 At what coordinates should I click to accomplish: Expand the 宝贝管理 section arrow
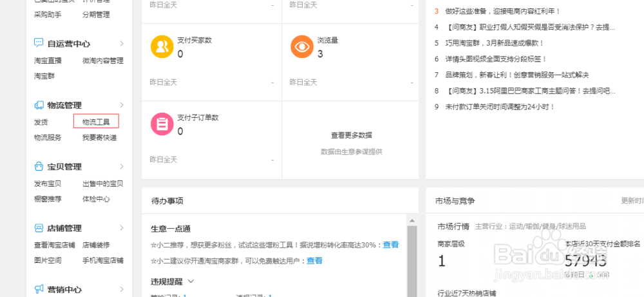pyautogui.click(x=122, y=166)
